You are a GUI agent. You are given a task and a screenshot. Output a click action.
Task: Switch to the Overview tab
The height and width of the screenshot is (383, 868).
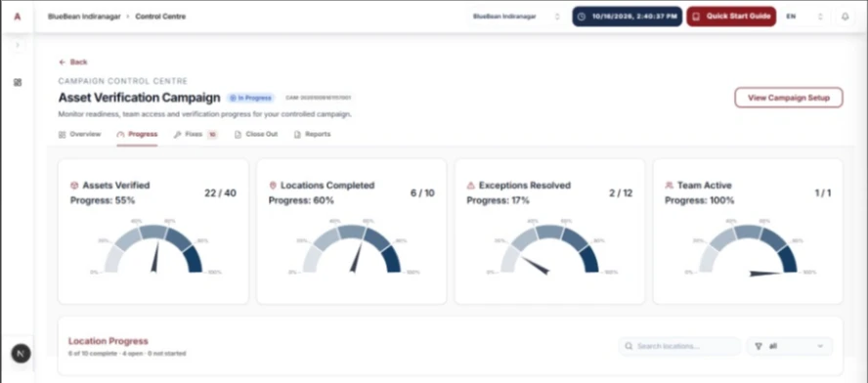coord(80,134)
